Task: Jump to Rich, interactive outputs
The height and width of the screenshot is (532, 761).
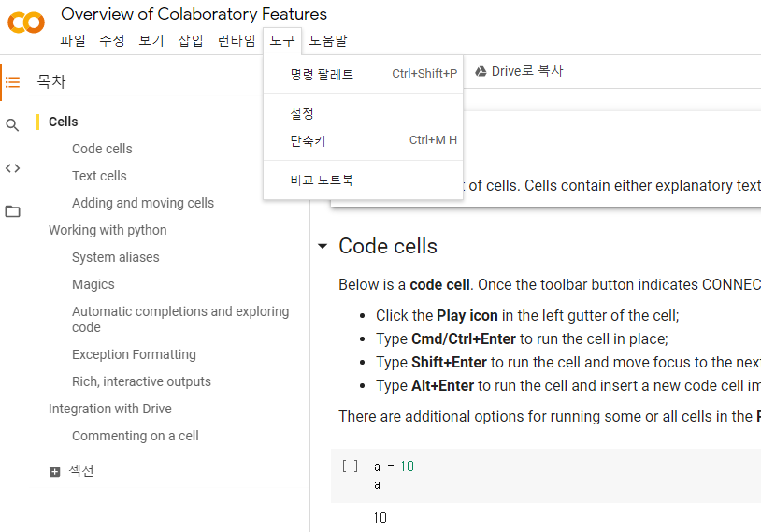Action: coord(141,382)
